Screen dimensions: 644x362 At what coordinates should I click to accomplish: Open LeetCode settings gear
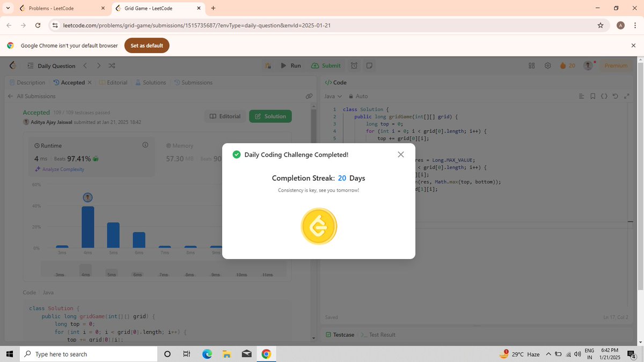[548, 65]
